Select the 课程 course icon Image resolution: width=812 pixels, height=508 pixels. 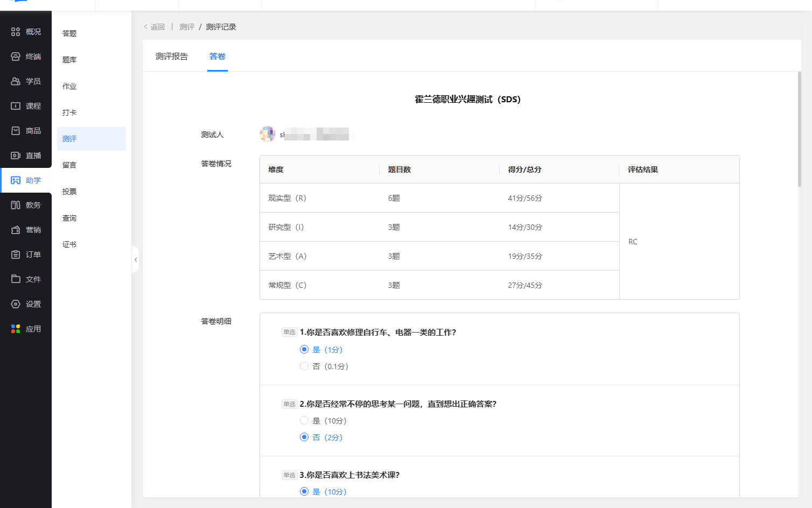(x=16, y=106)
